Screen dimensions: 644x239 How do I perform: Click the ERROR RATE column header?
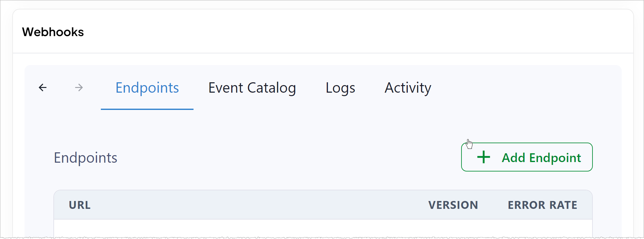543,205
